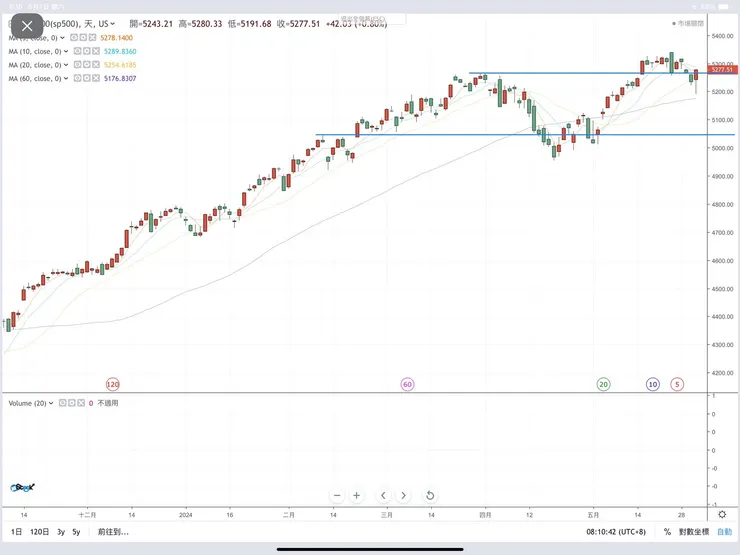Viewport: 740px width, 555px height.
Task: Remove the MA (10, close, 0) indicator
Action: (96, 51)
